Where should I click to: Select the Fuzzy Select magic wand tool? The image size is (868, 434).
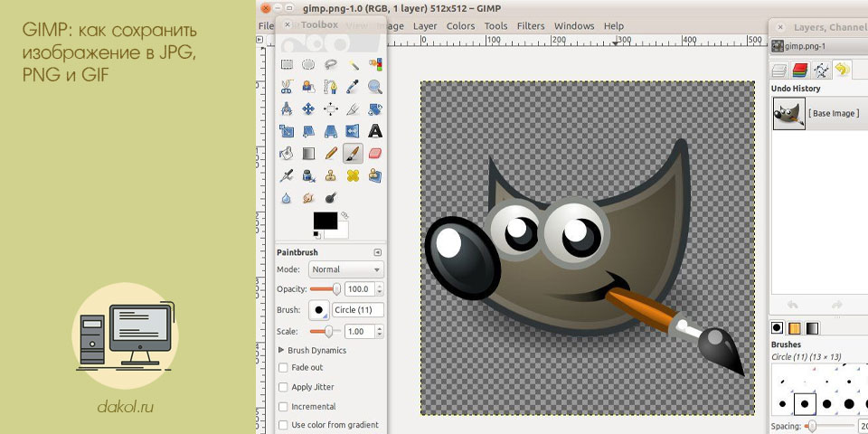pos(354,65)
